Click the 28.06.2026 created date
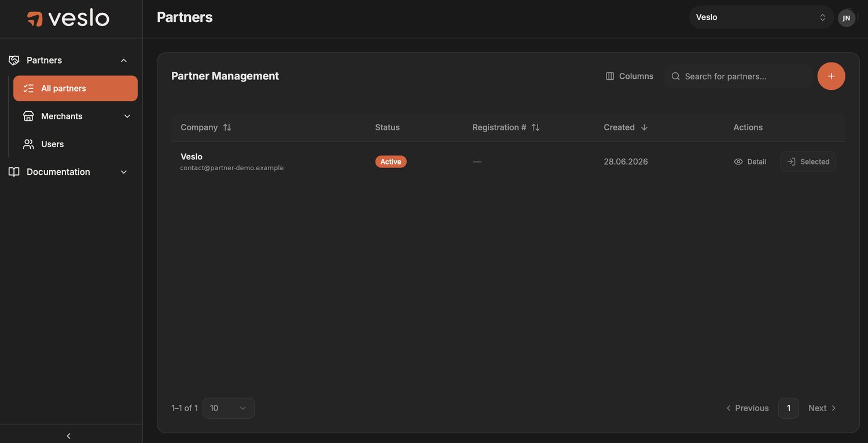This screenshot has height=443, width=868. [626, 162]
